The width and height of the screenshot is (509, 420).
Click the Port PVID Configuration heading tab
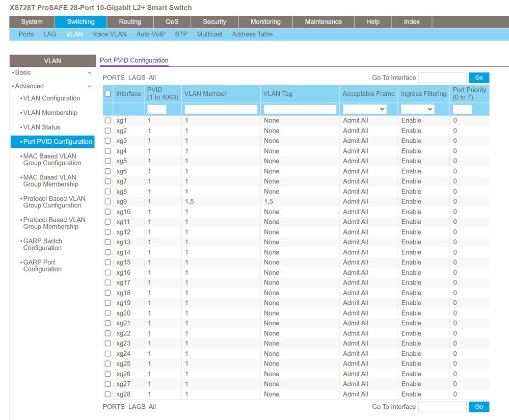coord(134,61)
